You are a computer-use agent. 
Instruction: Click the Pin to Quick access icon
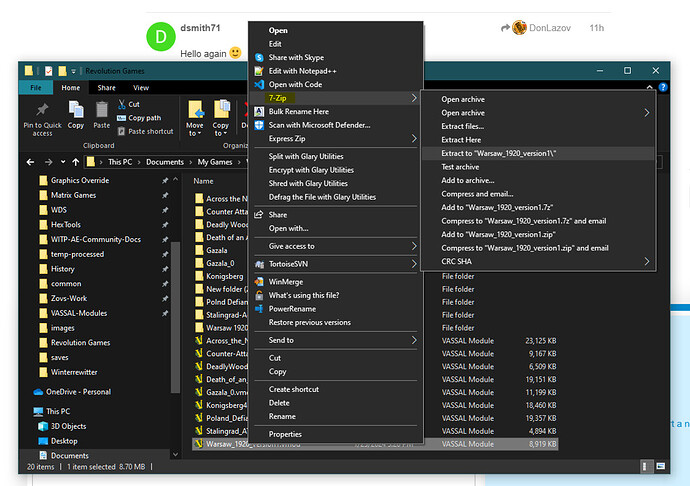point(42,109)
